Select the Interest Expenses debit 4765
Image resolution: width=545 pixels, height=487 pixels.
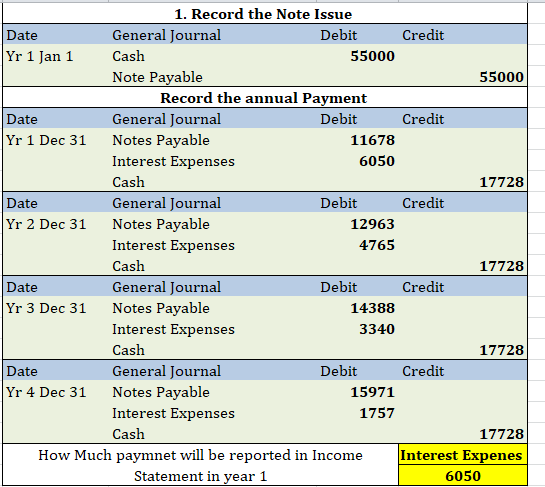[377, 245]
